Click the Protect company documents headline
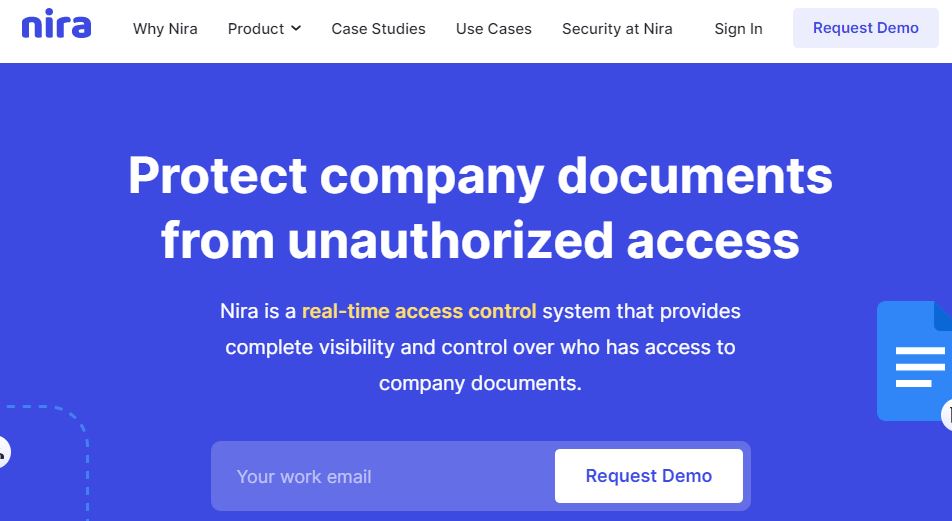 tap(480, 176)
